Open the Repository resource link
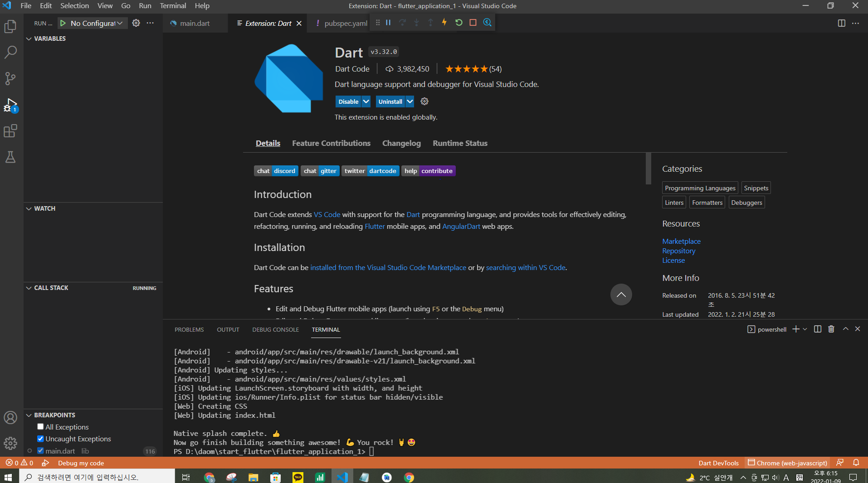 pos(678,251)
